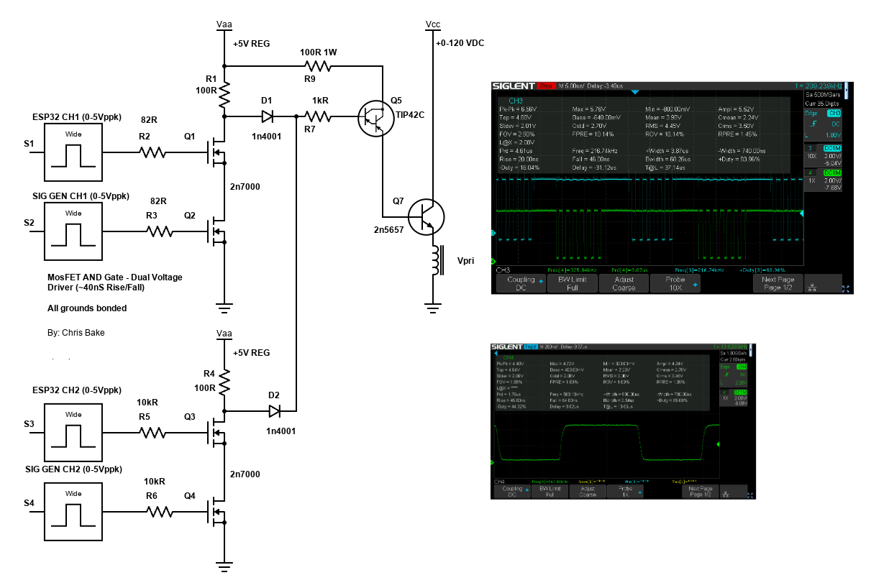Select the channel 4 1X box in the lower scope
This screenshot has height=588, width=889.
734,399
